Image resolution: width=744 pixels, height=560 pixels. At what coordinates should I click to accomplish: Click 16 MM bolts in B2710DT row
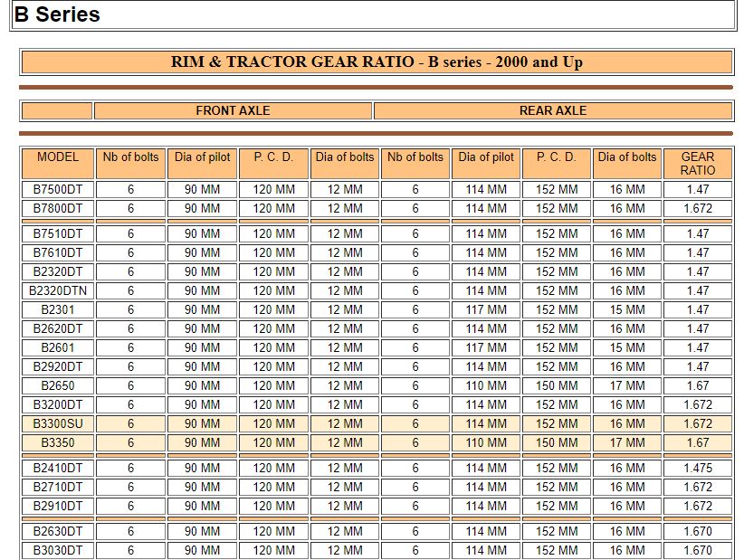[627, 487]
